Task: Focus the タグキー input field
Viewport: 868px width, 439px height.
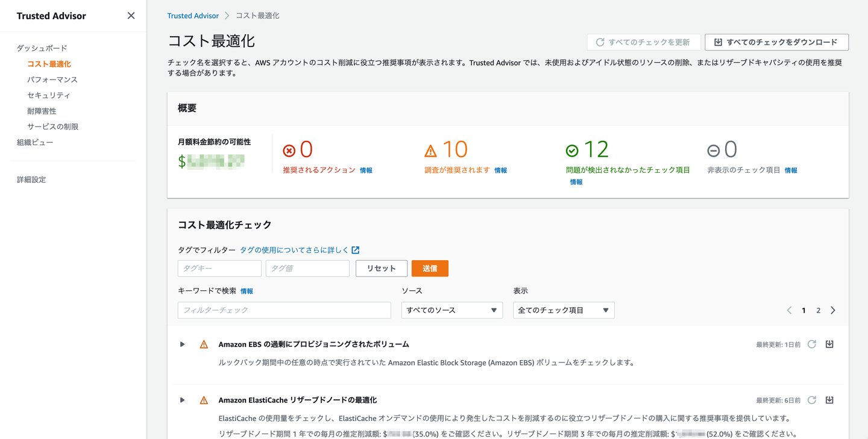Action: [x=219, y=269]
